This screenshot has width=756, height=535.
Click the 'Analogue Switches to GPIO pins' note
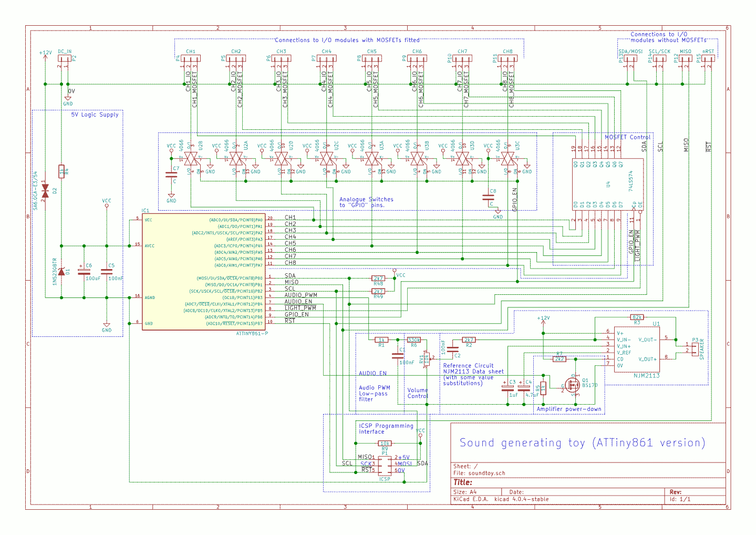(366, 202)
